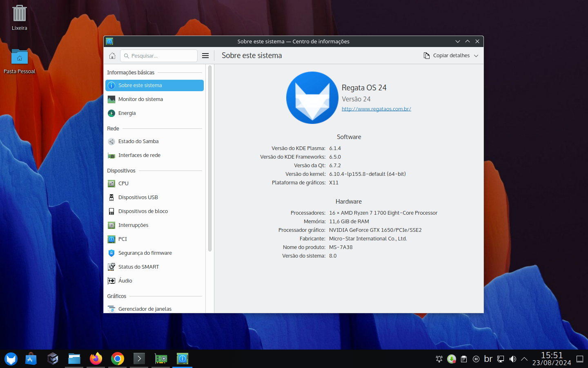588x368 pixels.
Task: Open the terminal from the taskbar
Action: pos(139,359)
